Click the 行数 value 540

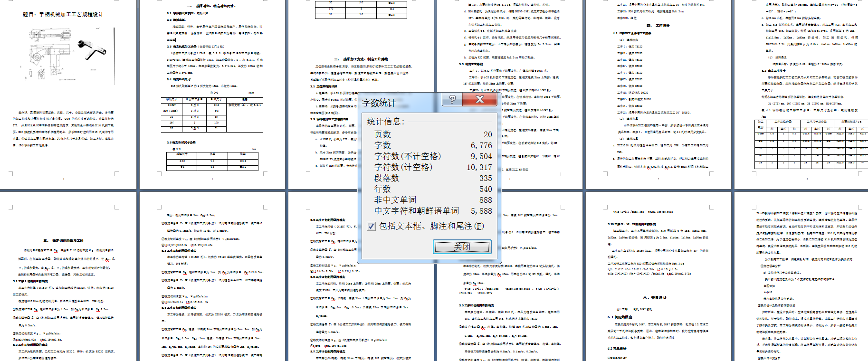pos(486,189)
